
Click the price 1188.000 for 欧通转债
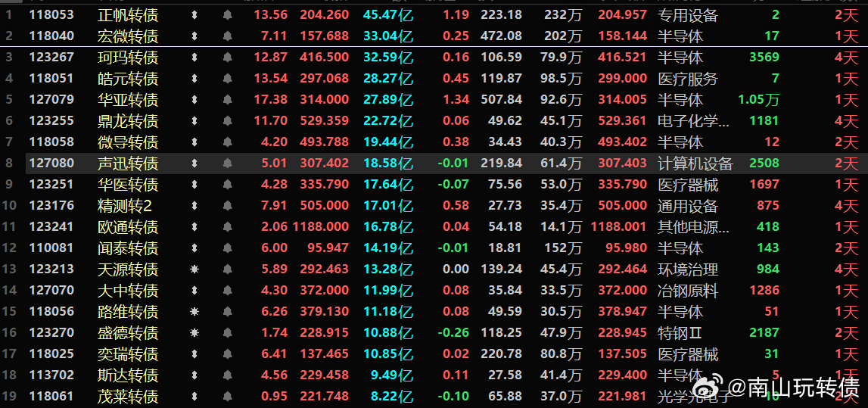tap(321, 227)
